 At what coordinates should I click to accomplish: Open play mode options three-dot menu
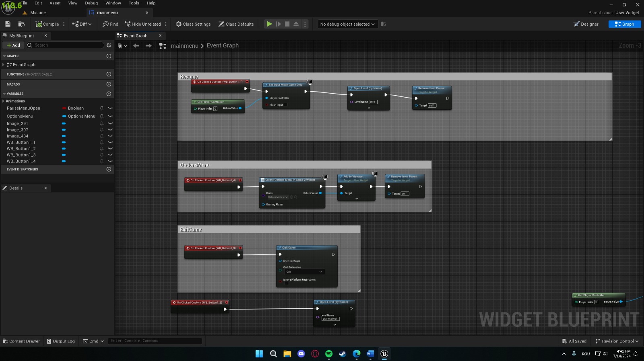point(305,24)
